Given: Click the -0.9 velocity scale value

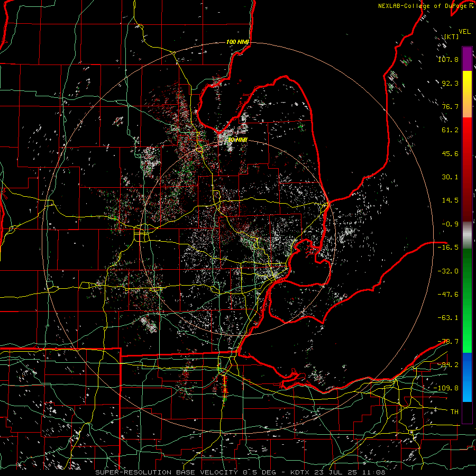Looking at the screenshot, I should point(450,224).
